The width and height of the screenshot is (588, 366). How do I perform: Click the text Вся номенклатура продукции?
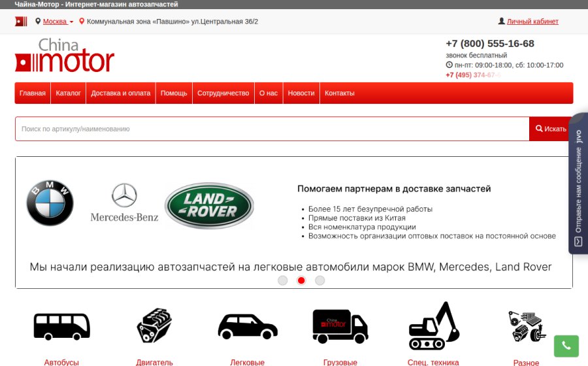tap(362, 227)
